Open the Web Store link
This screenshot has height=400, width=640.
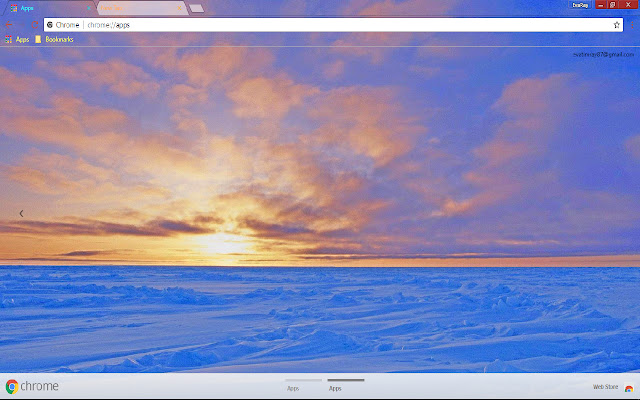605,387
